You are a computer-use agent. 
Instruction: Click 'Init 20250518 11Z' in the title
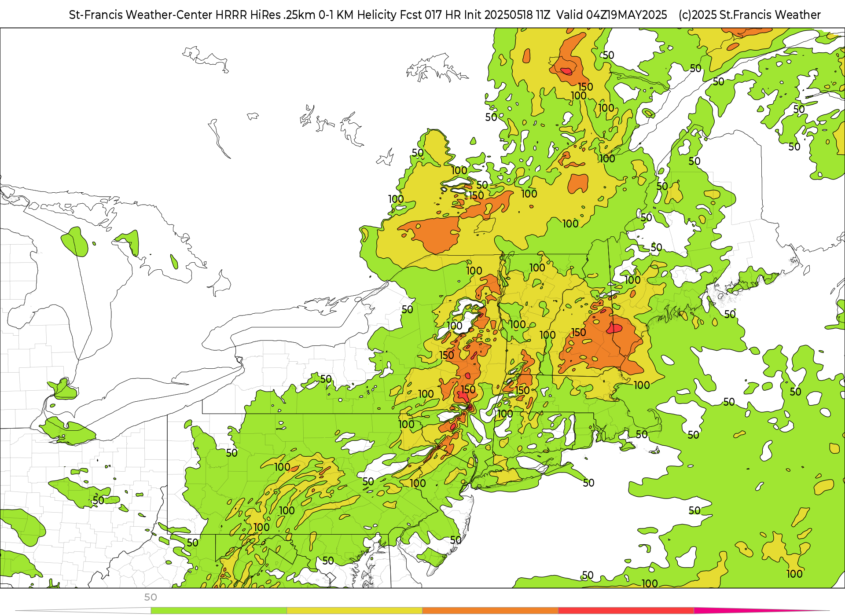tap(507, 15)
